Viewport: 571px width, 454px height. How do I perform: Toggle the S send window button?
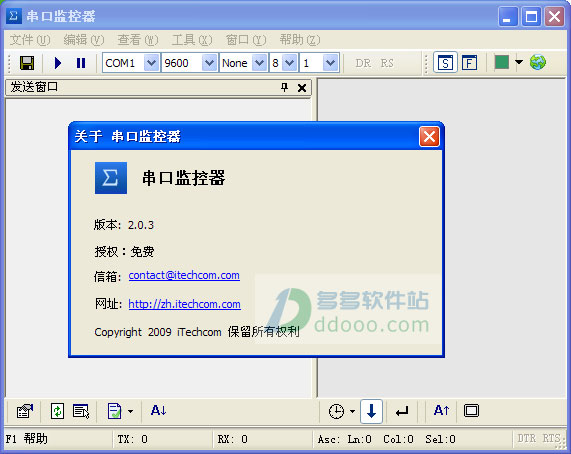[x=445, y=63]
